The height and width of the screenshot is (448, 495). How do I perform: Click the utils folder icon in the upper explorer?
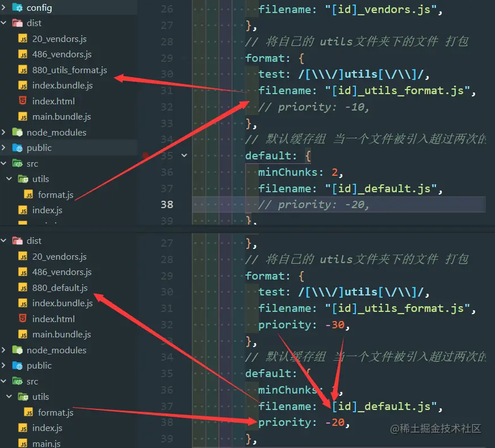23,179
